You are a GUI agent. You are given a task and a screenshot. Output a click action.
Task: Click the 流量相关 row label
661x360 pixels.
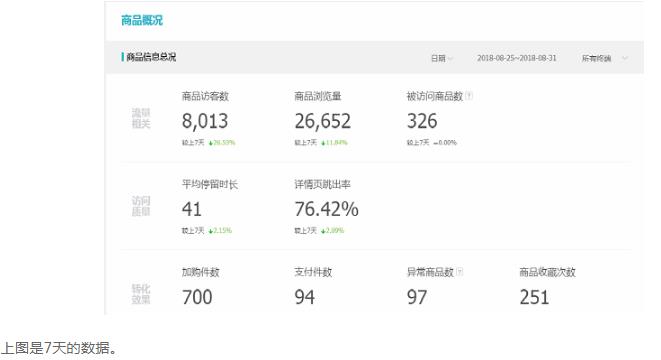pyautogui.click(x=141, y=118)
